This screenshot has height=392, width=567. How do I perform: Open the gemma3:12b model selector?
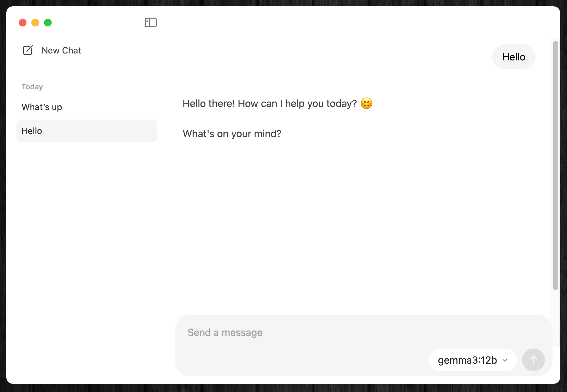(467, 360)
